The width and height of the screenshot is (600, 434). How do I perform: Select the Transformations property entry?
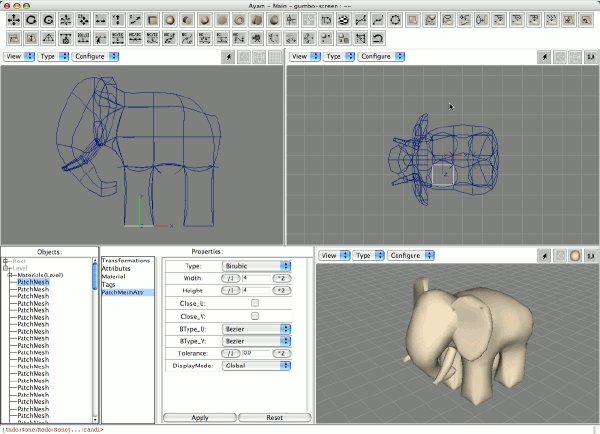pyautogui.click(x=126, y=260)
